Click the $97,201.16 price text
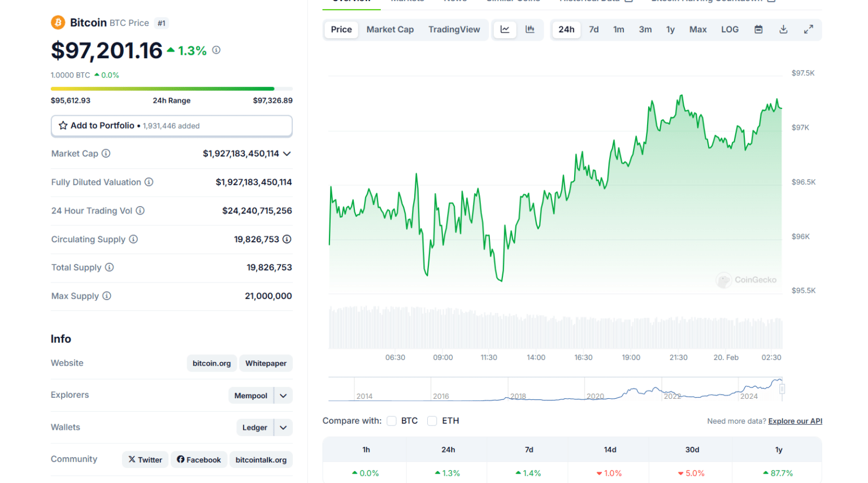Screen dimensions: 868x483 click(x=107, y=50)
